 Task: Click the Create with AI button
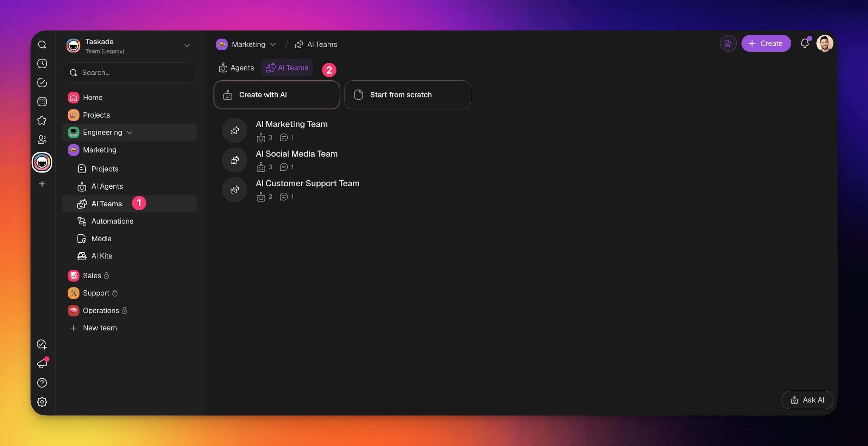point(277,95)
